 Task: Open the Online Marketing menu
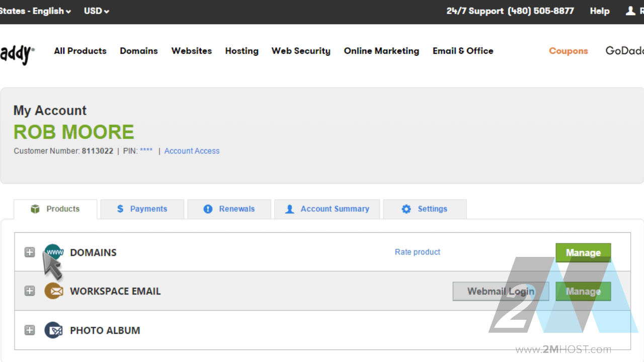pyautogui.click(x=381, y=51)
